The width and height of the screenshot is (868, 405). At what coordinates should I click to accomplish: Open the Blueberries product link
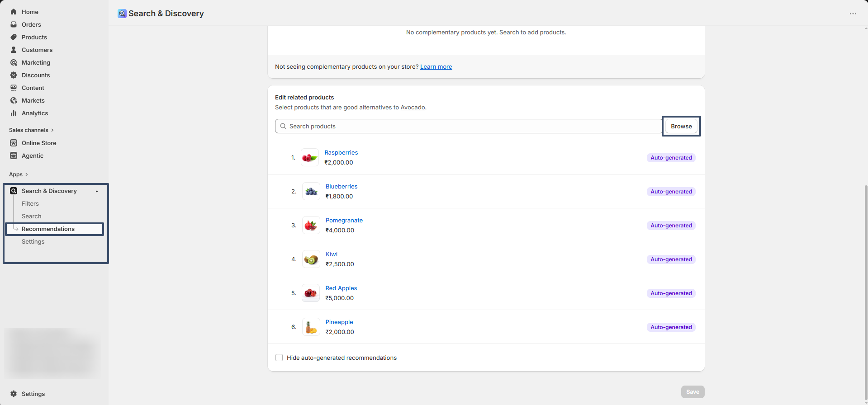[x=342, y=186]
